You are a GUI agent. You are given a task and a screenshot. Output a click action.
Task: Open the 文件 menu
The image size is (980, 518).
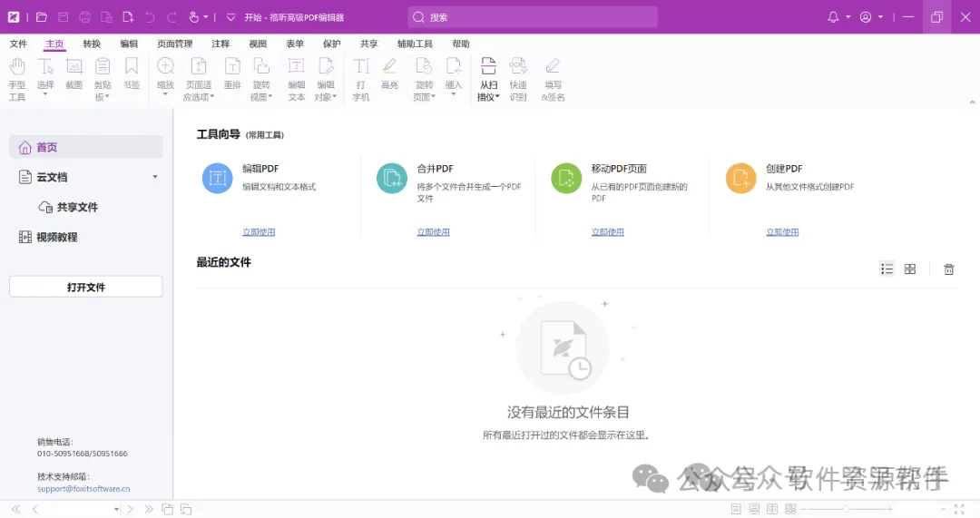coord(18,44)
